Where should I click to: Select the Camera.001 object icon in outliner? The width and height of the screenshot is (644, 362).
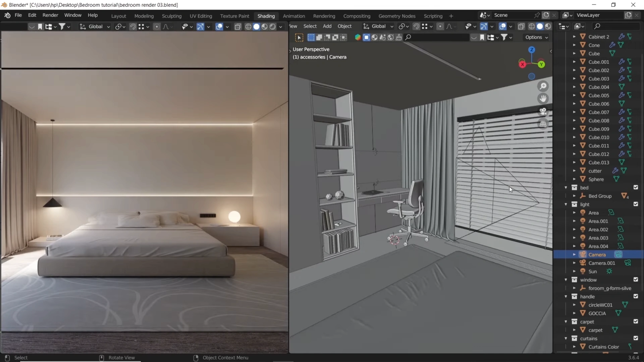click(x=583, y=263)
